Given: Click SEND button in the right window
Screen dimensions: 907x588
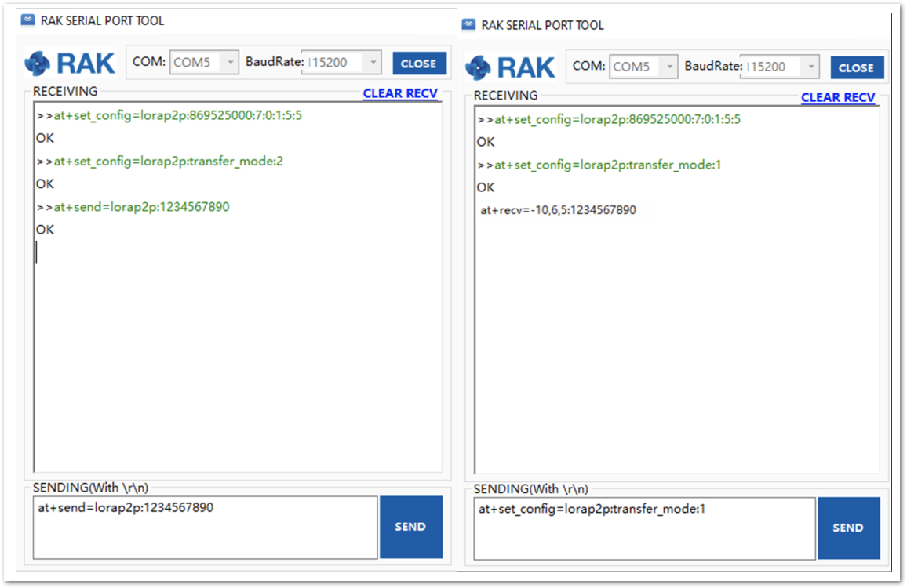Looking at the screenshot, I should click(x=849, y=528).
